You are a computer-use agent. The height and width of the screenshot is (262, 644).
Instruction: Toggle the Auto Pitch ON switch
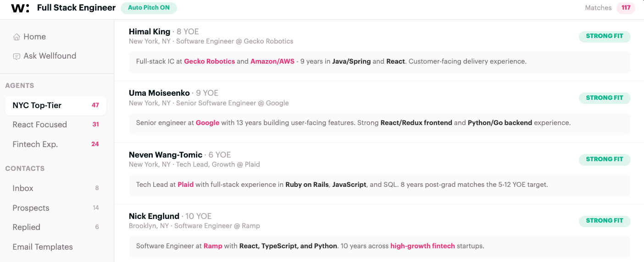click(x=149, y=8)
